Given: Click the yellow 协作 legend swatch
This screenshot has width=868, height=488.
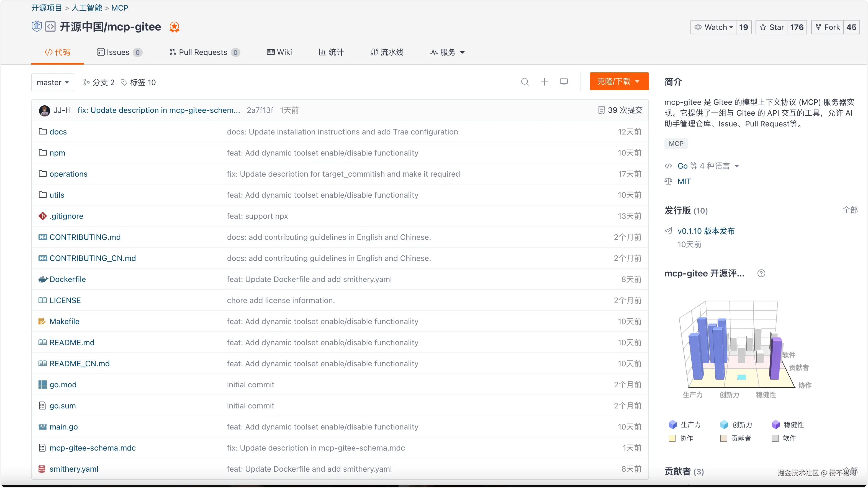Looking at the screenshot, I should 672,438.
